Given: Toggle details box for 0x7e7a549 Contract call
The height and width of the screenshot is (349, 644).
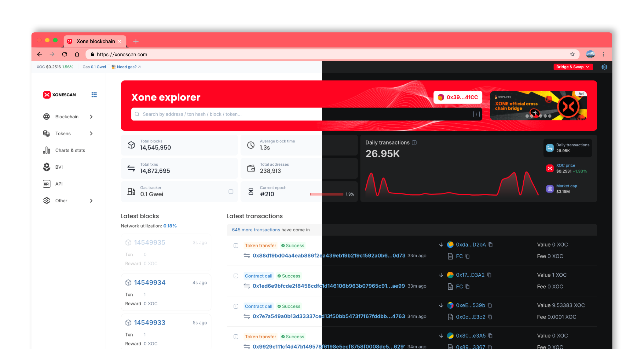Looking at the screenshot, I should pyautogui.click(x=236, y=306).
